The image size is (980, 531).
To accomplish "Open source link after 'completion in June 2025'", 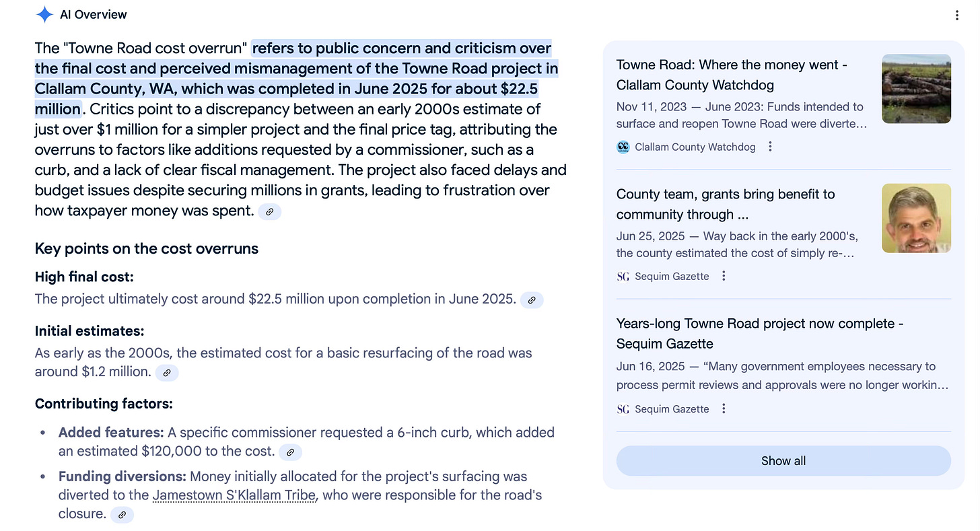I will pos(532,300).
